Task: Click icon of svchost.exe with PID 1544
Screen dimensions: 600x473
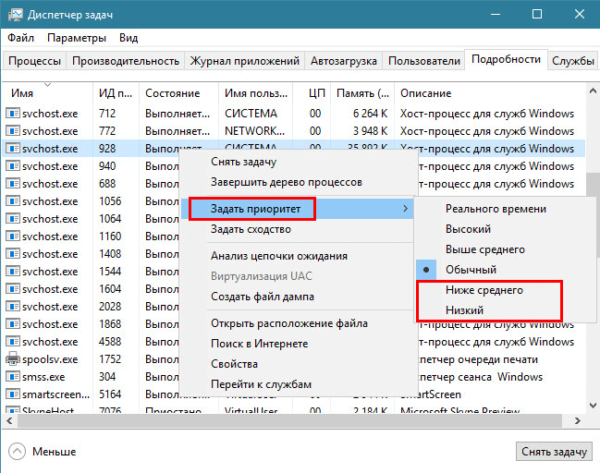Action: [13, 272]
